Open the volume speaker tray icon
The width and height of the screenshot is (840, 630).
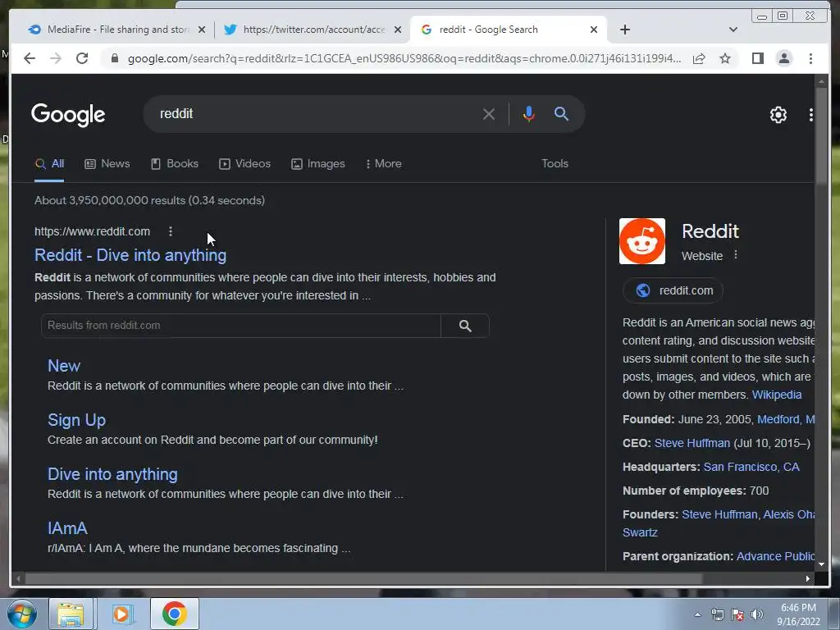pyautogui.click(x=757, y=615)
